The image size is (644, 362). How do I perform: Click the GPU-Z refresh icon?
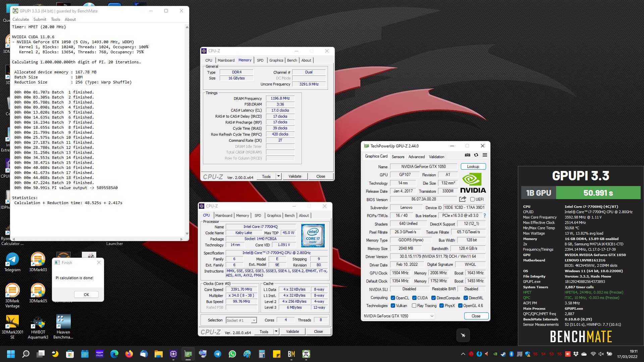(x=476, y=155)
